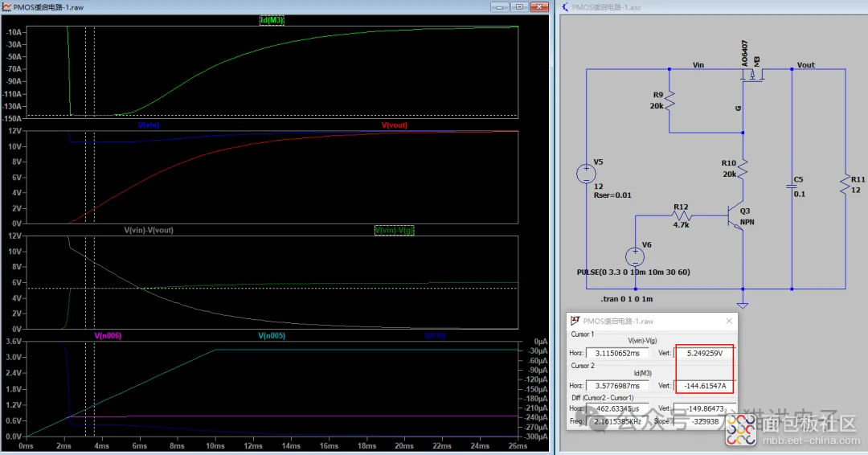This screenshot has width=868, height=455.
Task: Click the ground symbol in schematic
Action: tap(743, 305)
